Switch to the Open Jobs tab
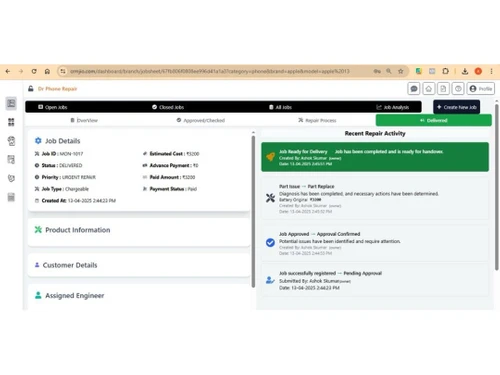The image size is (500, 375). pos(53,107)
